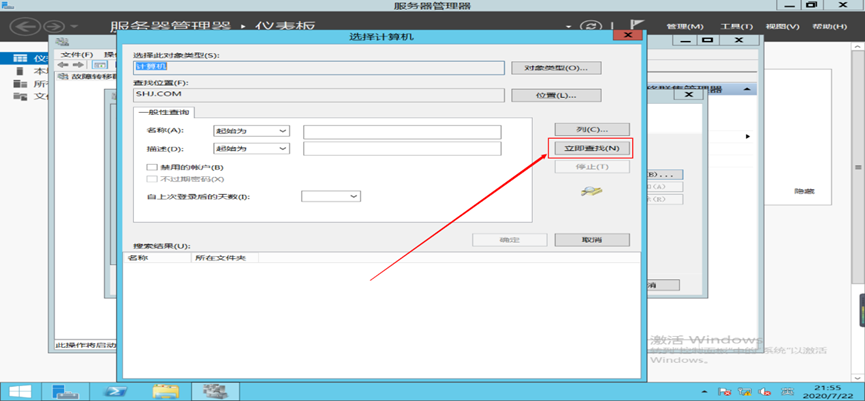Click the network tray icon
865x401 pixels.
coord(746,391)
